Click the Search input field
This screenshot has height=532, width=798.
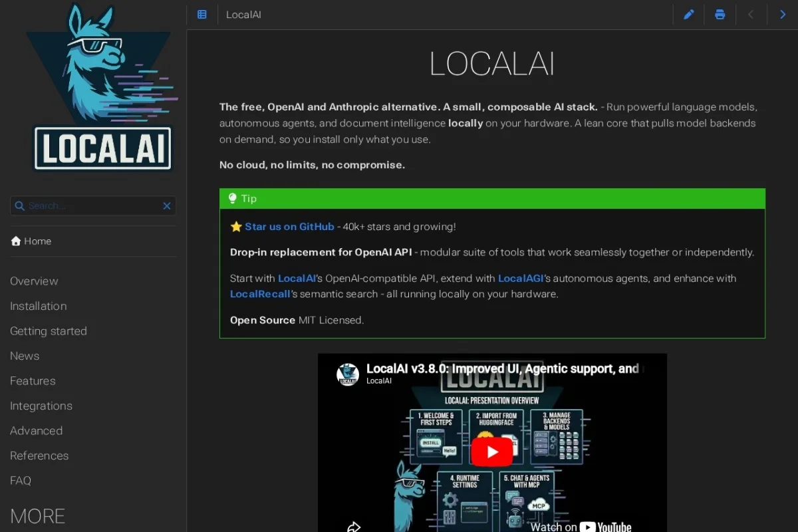point(93,206)
